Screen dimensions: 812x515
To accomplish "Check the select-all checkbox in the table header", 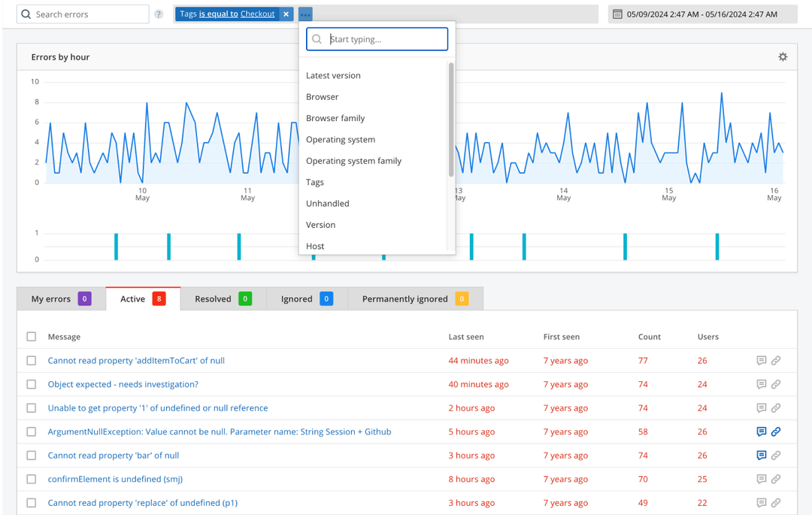I will click(31, 336).
